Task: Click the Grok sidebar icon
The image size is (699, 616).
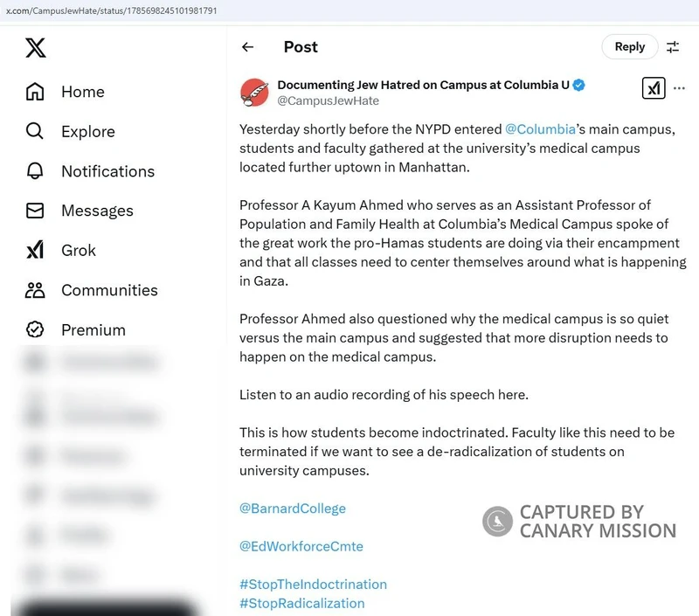Action: point(35,250)
